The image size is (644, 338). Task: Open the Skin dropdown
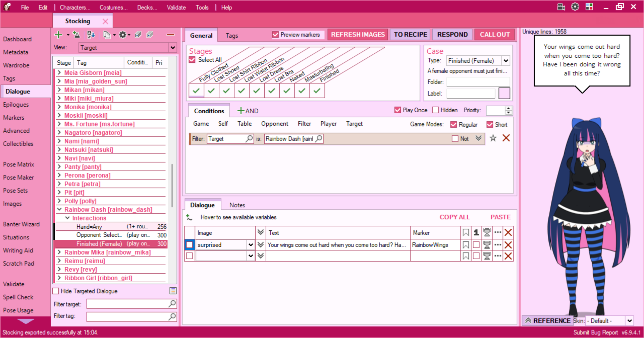click(x=630, y=321)
